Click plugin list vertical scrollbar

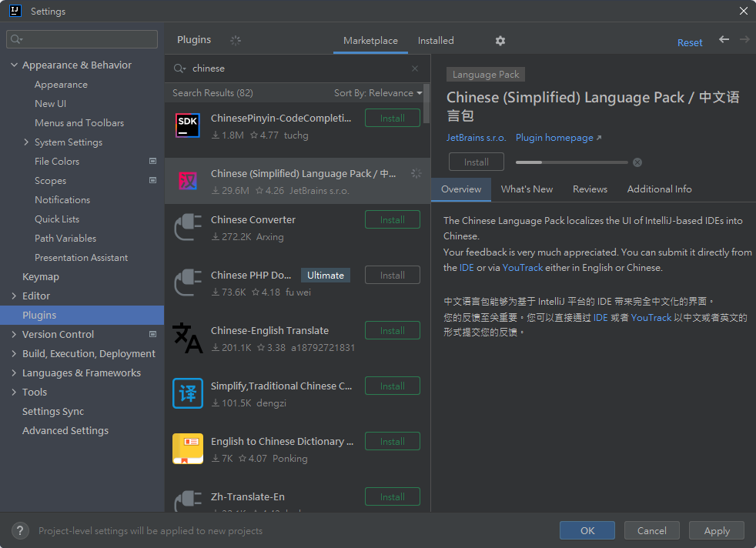coord(427,104)
